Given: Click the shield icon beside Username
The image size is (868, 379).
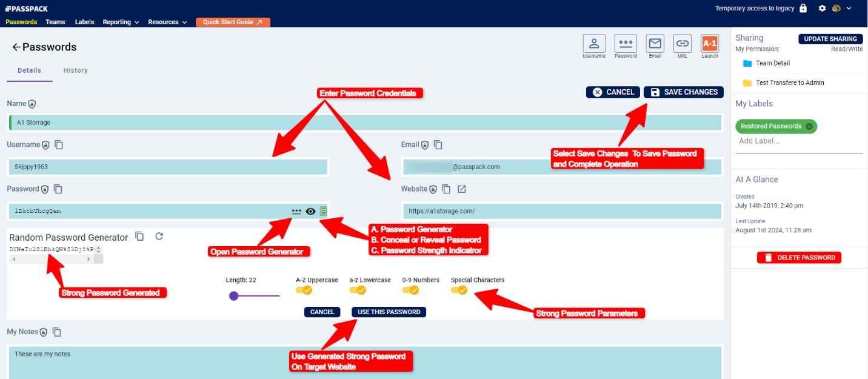Looking at the screenshot, I should tap(45, 145).
